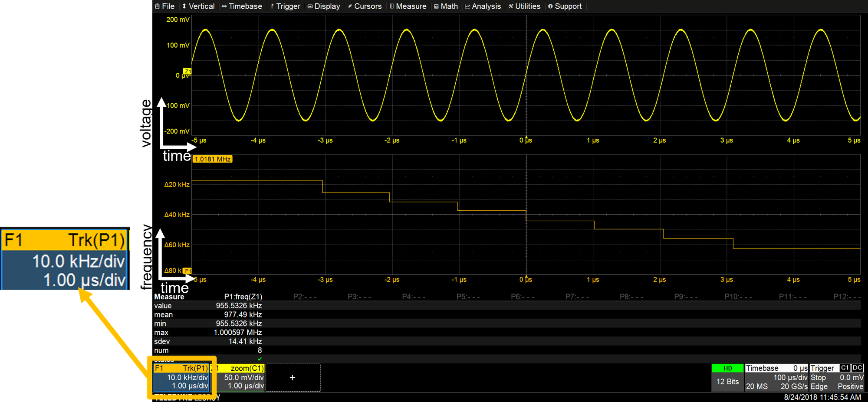Click the 20 GS/s sample rate readout

coord(794,386)
